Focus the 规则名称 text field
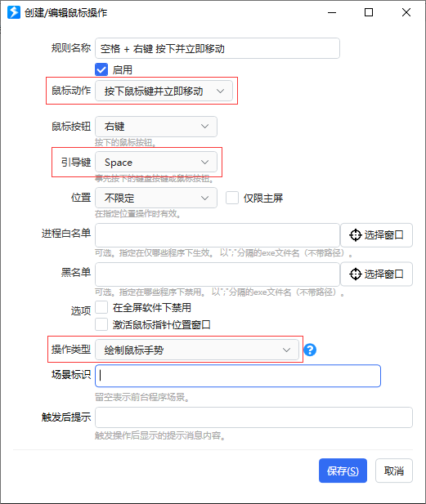Screen dimensions: 426x504 [x=217, y=48]
